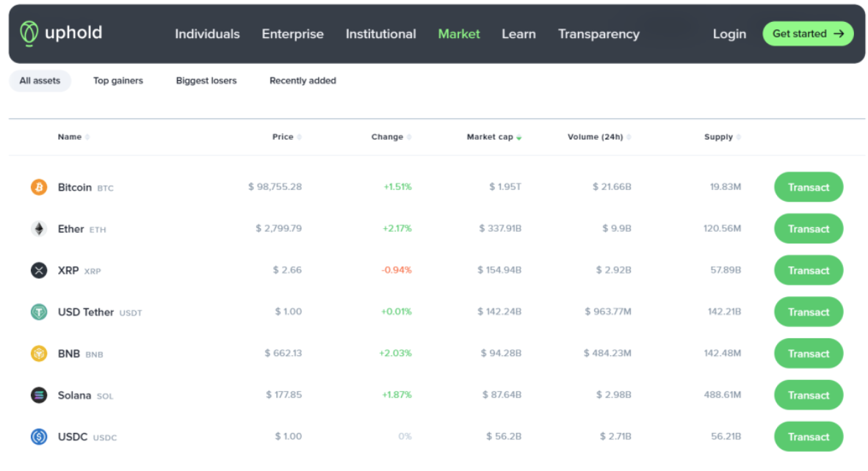This screenshot has width=868, height=471.
Task: Click the Ether diamond icon
Action: 39,229
